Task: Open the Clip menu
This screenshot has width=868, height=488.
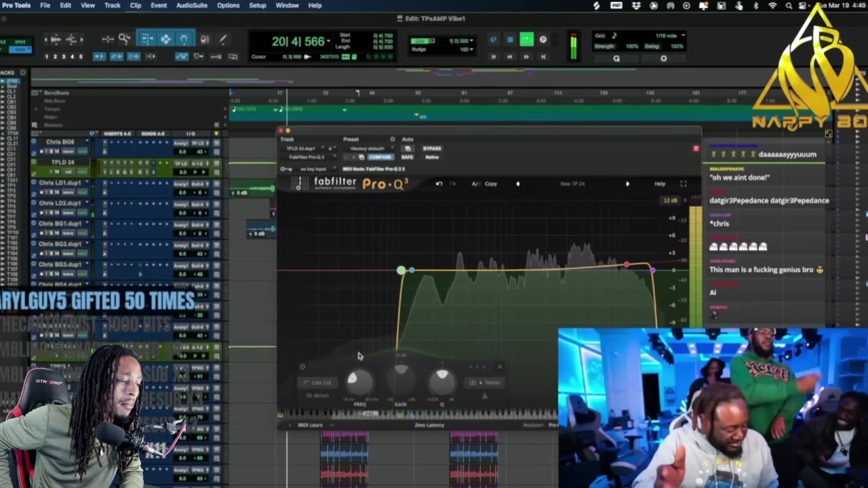Action: pyautogui.click(x=136, y=5)
